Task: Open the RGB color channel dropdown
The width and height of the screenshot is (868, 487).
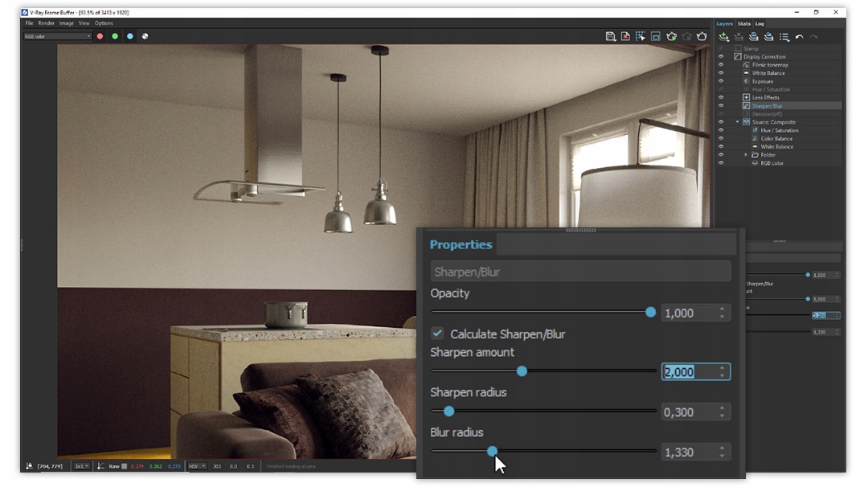Action: click(57, 36)
